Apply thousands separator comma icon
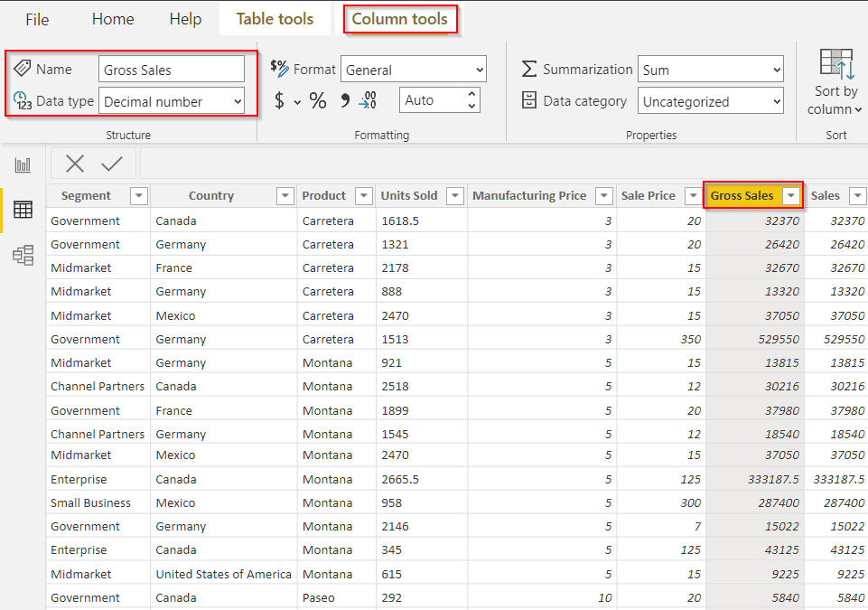Image resolution: width=868 pixels, height=610 pixels. point(345,100)
